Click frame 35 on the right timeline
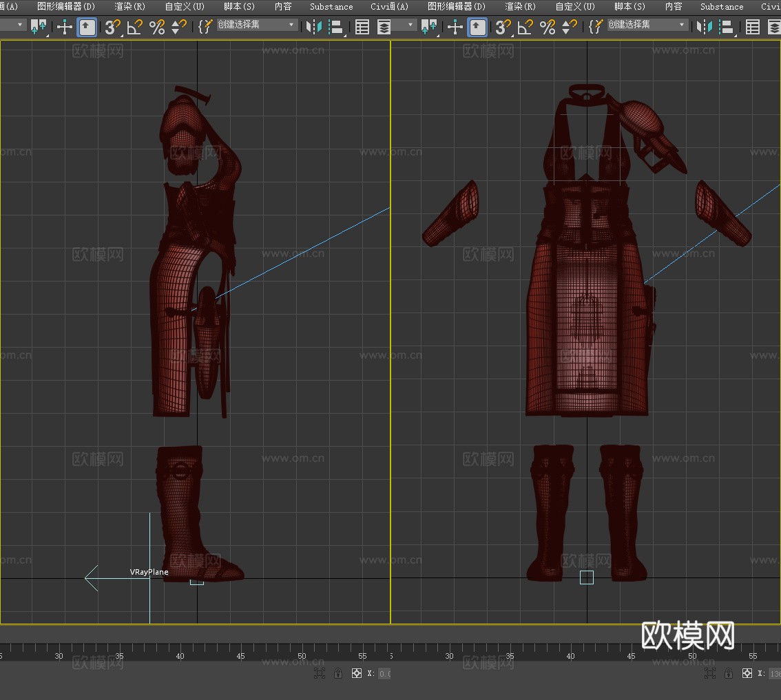This screenshot has height=700, width=781. click(510, 656)
